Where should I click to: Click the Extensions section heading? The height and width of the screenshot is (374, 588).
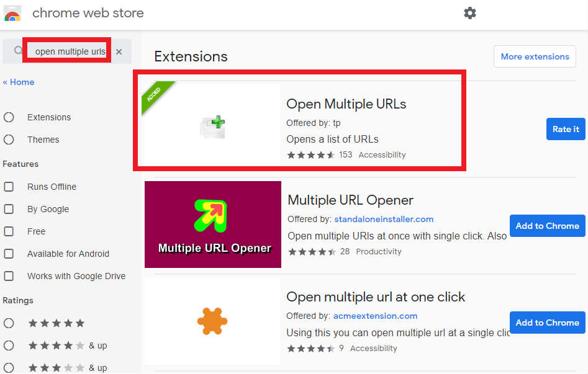(191, 56)
